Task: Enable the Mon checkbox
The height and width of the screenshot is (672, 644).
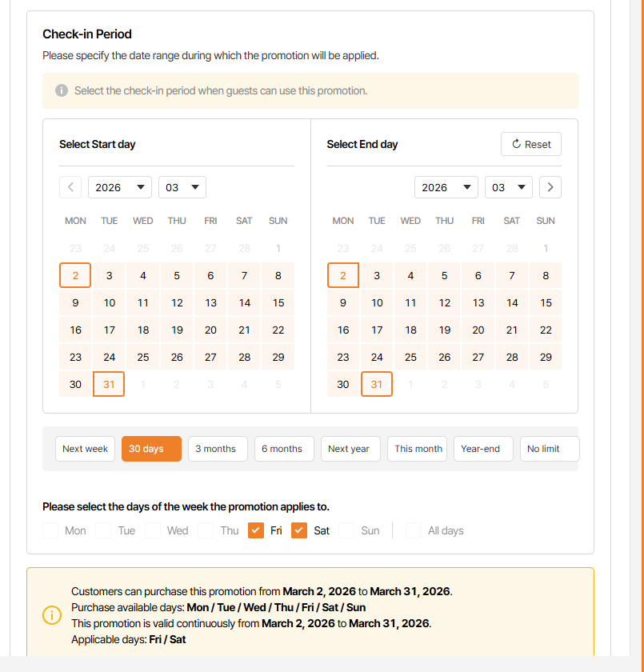Action: click(x=51, y=530)
